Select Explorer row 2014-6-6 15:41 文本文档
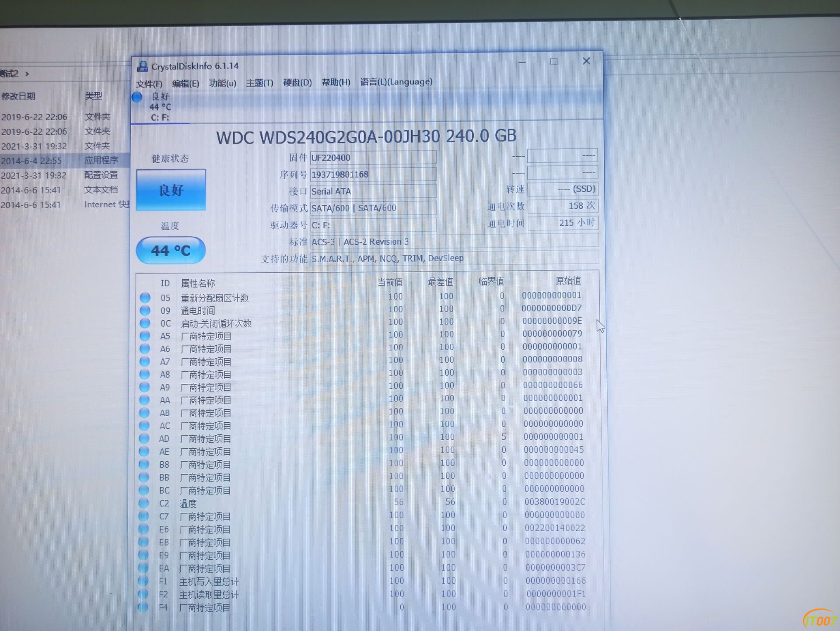Screen dimensions: 840x631 coord(65,189)
